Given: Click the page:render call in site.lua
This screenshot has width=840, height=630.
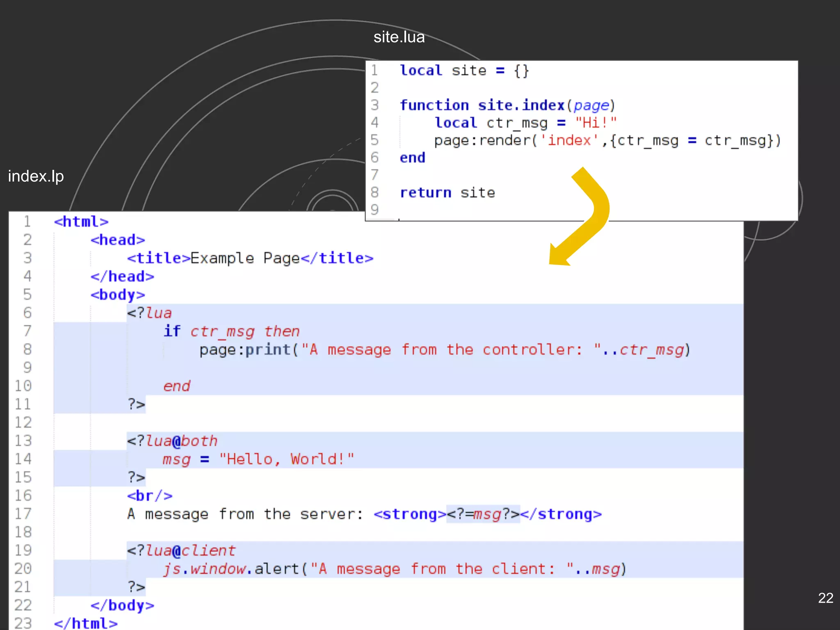Looking at the screenshot, I should tap(607, 141).
